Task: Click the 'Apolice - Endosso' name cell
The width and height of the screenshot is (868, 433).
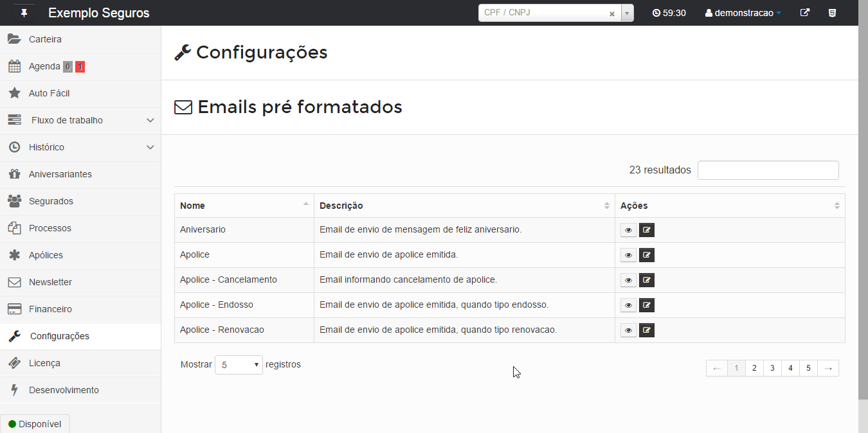Action: [244, 305]
